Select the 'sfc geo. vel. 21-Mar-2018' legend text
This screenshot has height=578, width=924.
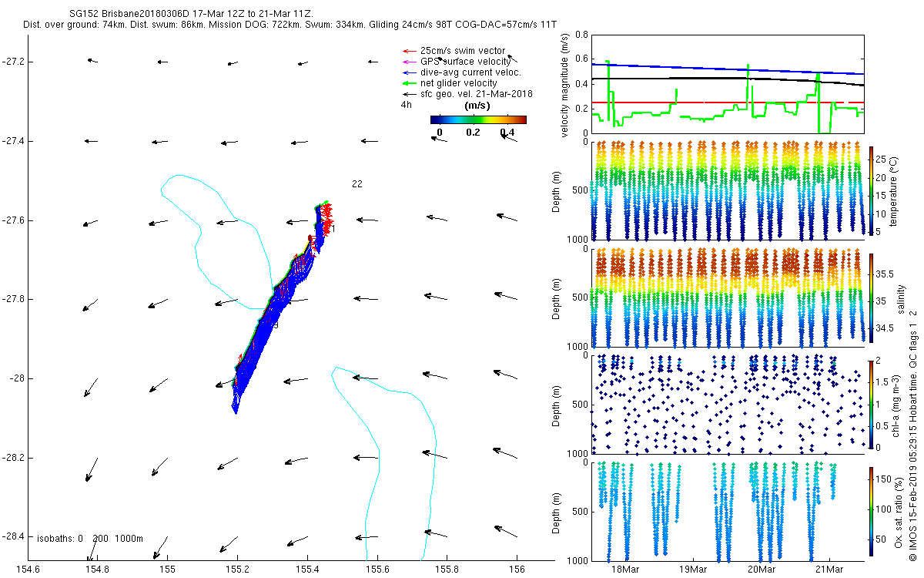(x=477, y=94)
